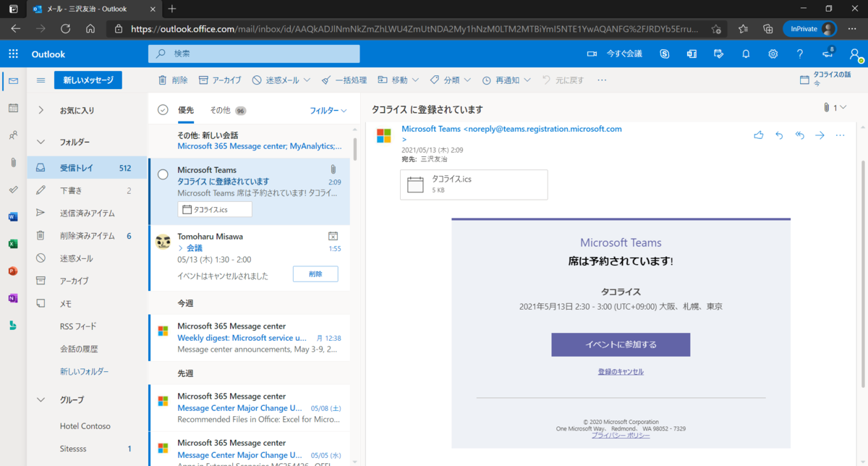Open the People module in left rail
Image resolution: width=868 pixels, height=466 pixels.
(x=13, y=135)
